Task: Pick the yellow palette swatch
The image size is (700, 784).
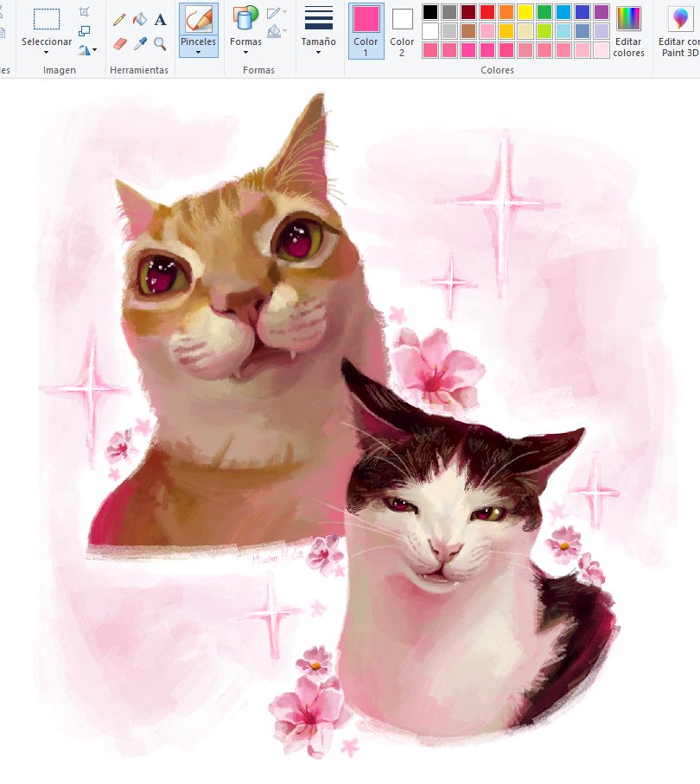Action: 525,11
